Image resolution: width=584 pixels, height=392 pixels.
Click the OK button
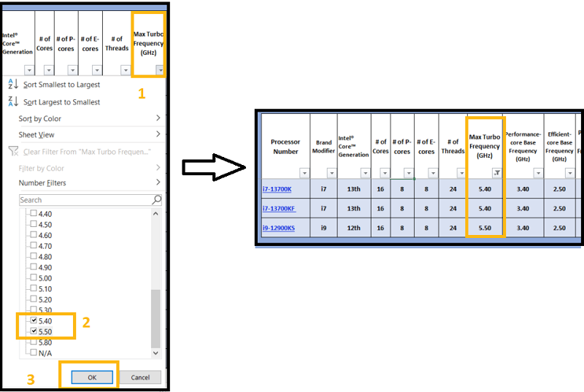click(x=92, y=377)
